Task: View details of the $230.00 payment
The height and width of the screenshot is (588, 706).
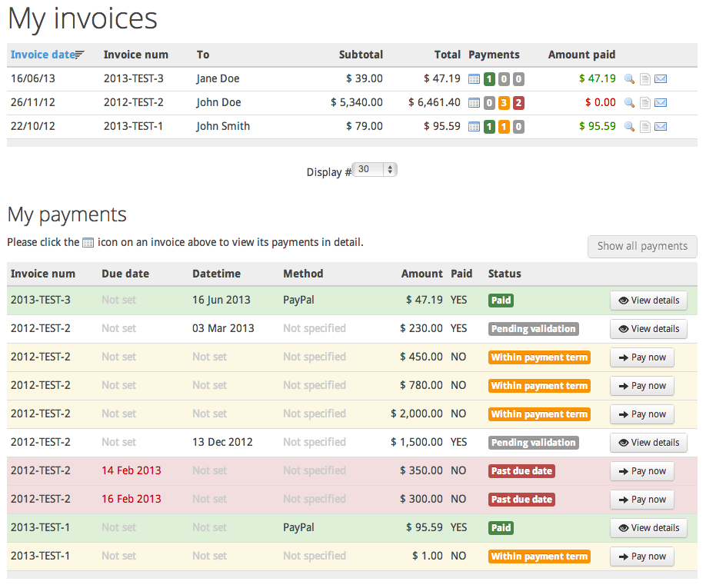Action: (x=648, y=329)
